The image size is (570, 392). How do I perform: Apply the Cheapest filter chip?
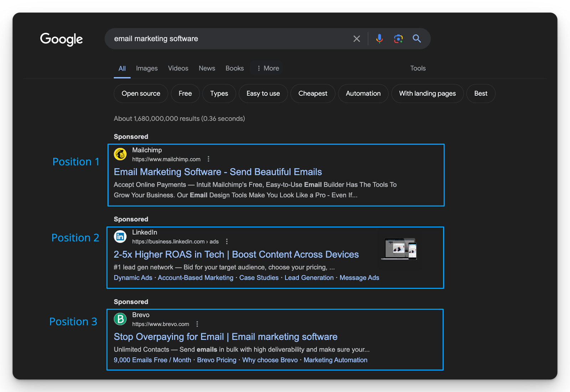click(x=313, y=94)
